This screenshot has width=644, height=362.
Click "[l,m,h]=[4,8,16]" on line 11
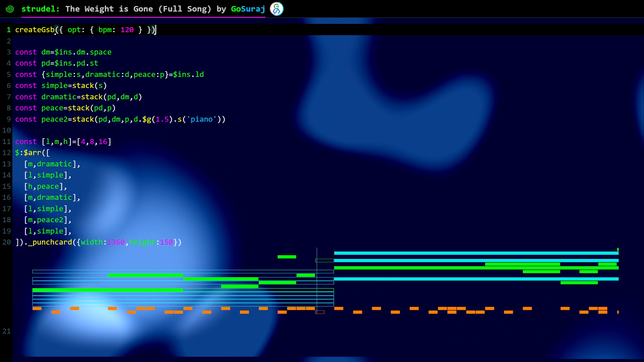[x=76, y=142]
